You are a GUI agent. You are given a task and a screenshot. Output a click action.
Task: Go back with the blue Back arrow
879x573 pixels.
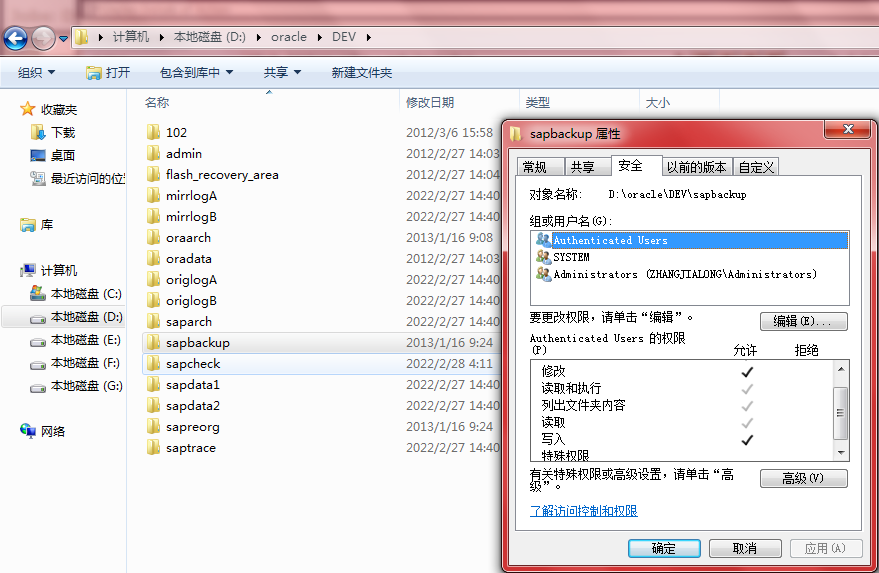(x=15, y=38)
